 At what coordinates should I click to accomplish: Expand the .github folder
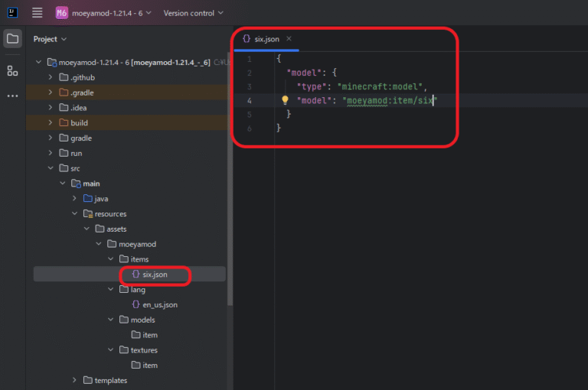pos(51,77)
